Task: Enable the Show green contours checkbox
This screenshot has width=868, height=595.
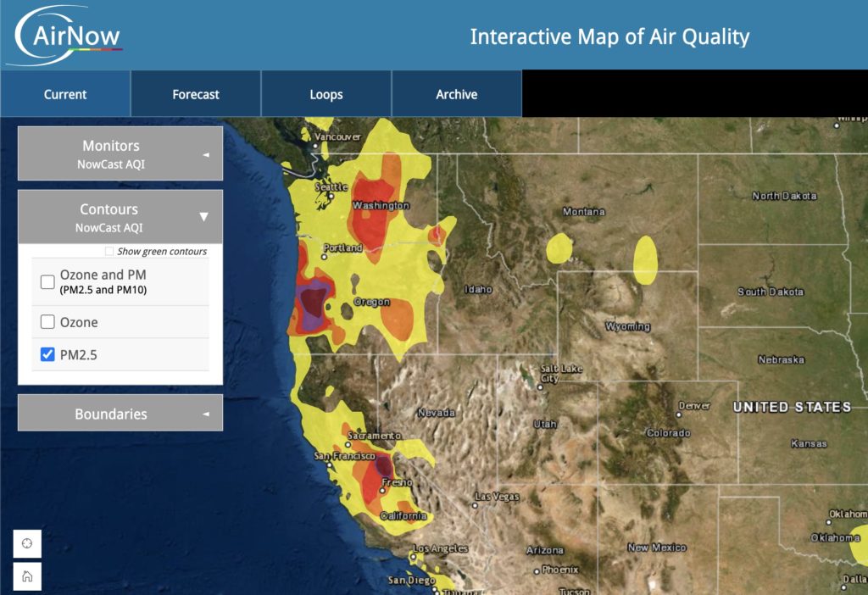Action: [x=108, y=251]
